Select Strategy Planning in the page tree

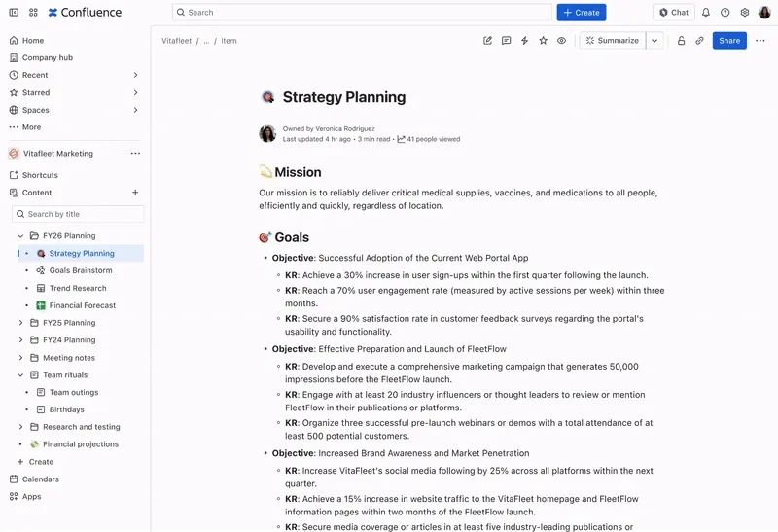point(81,253)
